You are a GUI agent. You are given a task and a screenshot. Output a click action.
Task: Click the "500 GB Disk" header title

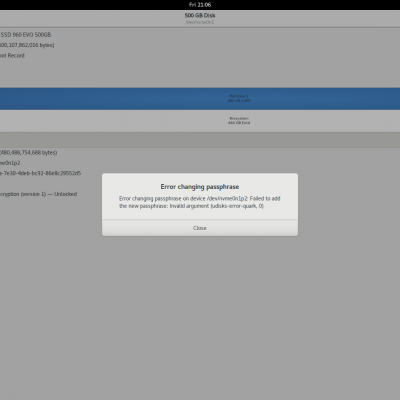point(200,15)
